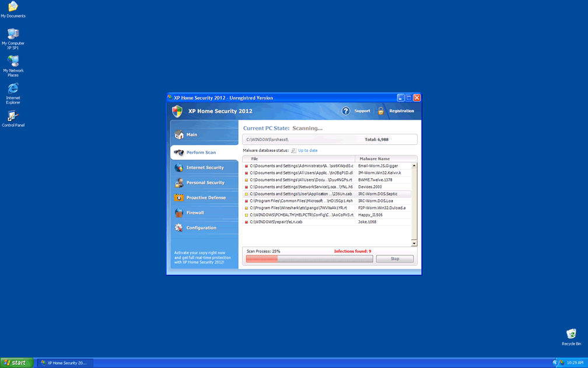Click the "Up to date" database link
This screenshot has width=588, height=368.
[307, 151]
